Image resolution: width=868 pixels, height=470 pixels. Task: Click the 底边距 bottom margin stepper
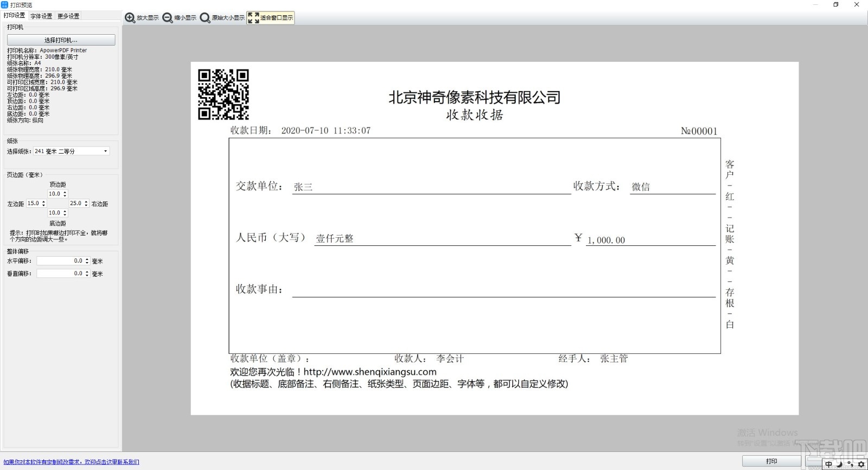point(58,213)
